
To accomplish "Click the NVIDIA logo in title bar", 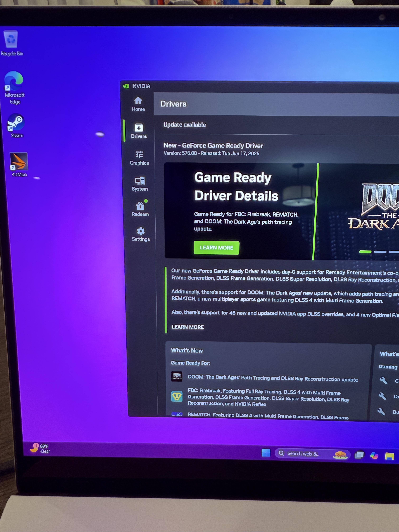I will (x=126, y=86).
